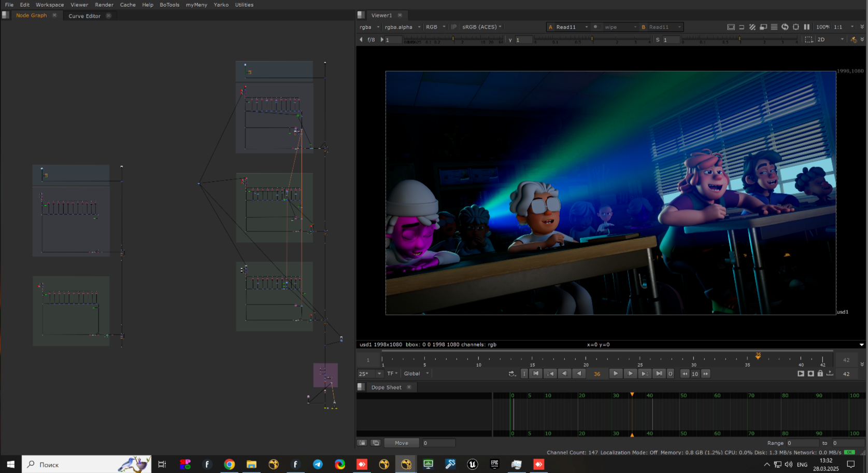This screenshot has height=473, width=868.
Task: Click the region of interest icon near 100%
Action: click(796, 27)
